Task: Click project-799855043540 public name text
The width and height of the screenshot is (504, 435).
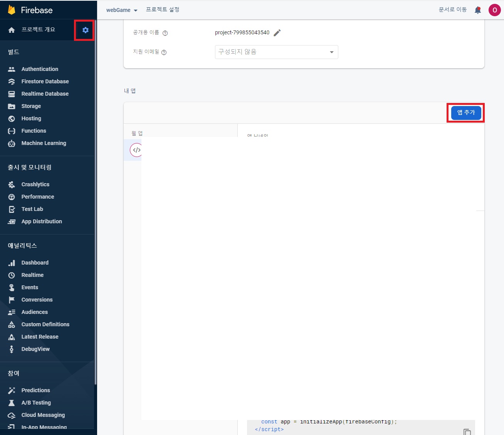Action: (x=242, y=32)
